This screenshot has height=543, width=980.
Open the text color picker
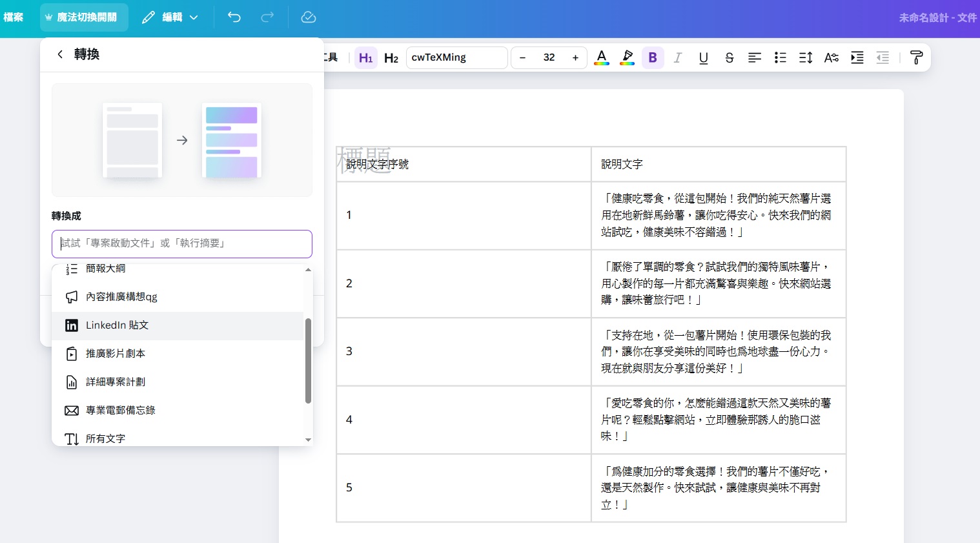click(602, 57)
